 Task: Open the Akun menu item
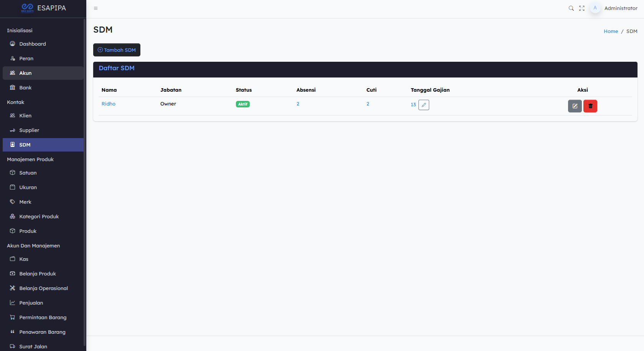pos(43,73)
